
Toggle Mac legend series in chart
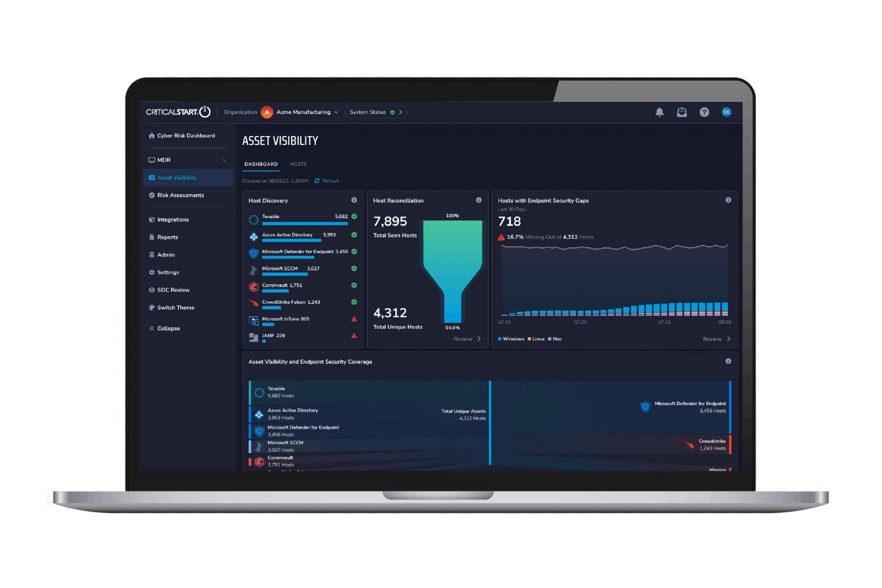point(555,339)
